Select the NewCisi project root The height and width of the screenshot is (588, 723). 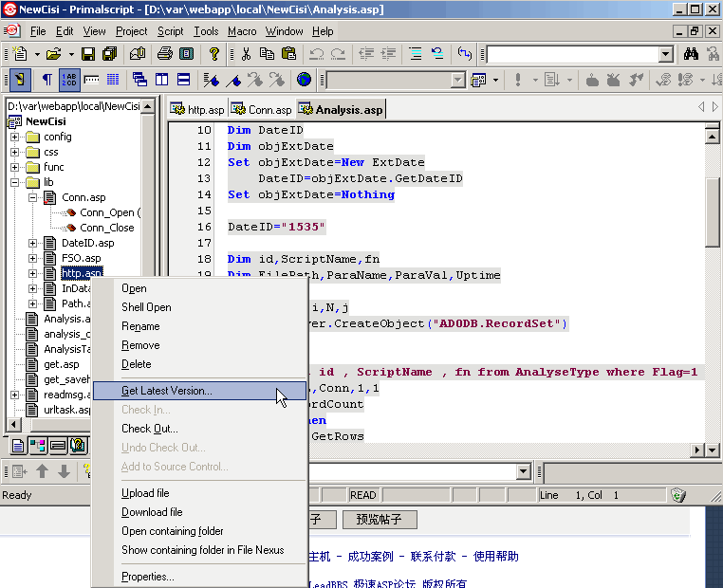pos(46,121)
